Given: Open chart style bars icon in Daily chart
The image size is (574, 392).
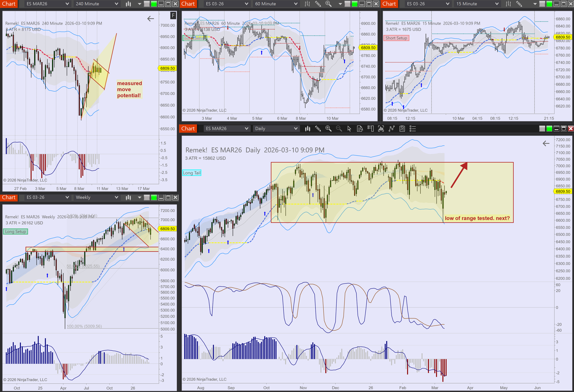Looking at the screenshot, I should (x=307, y=129).
